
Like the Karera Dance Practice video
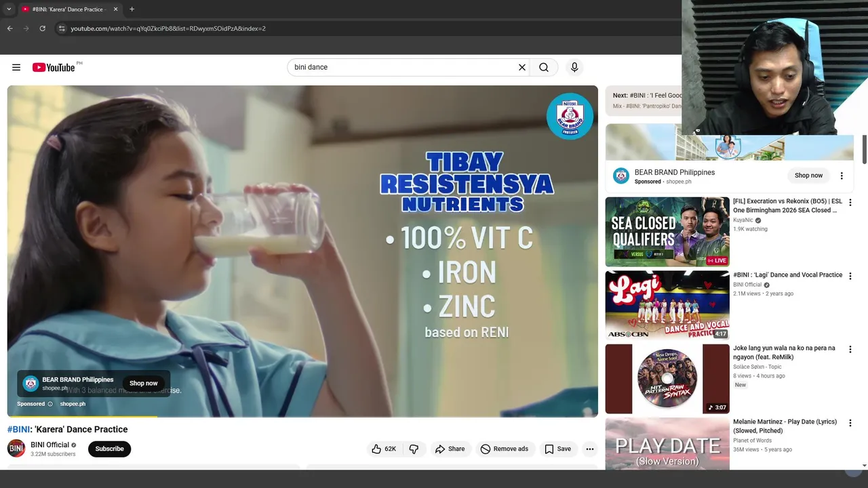(384, 449)
